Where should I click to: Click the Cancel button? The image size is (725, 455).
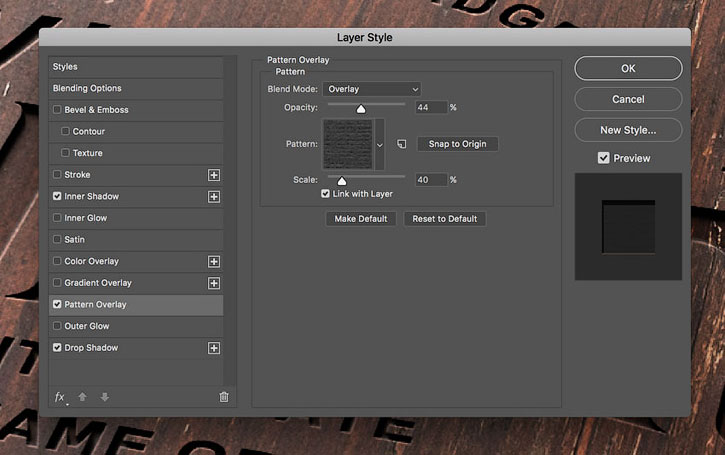click(628, 99)
